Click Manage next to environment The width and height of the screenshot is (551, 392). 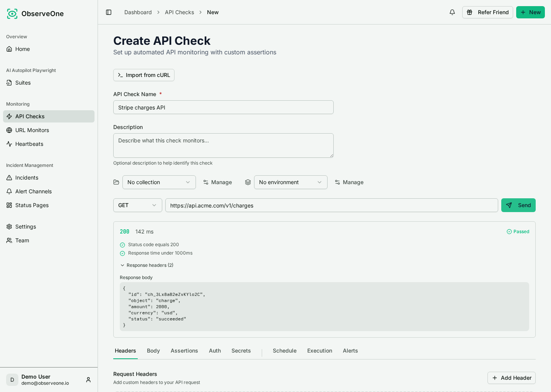coord(349,182)
